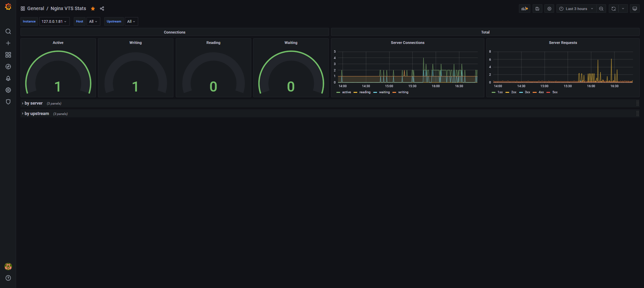Toggle the reading series in legend
Viewport: 644px width, 288px height.
coord(365,92)
